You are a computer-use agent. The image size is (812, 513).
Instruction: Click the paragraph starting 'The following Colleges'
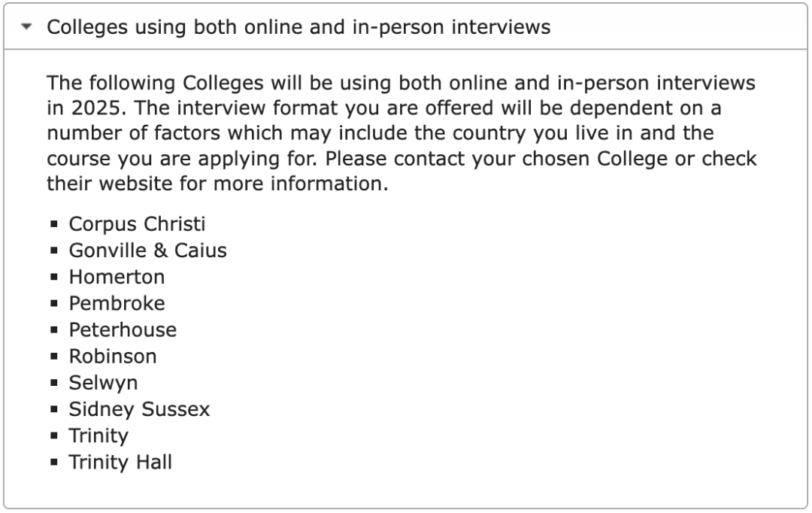pyautogui.click(x=401, y=133)
